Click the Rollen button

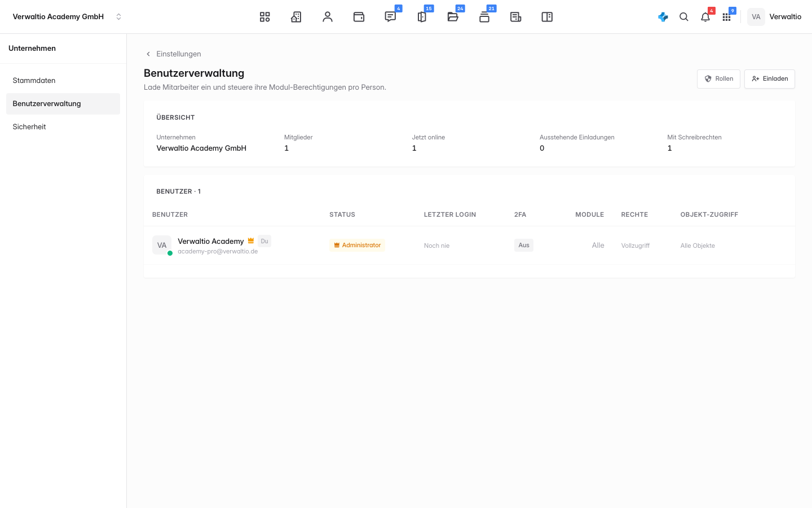pyautogui.click(x=718, y=79)
